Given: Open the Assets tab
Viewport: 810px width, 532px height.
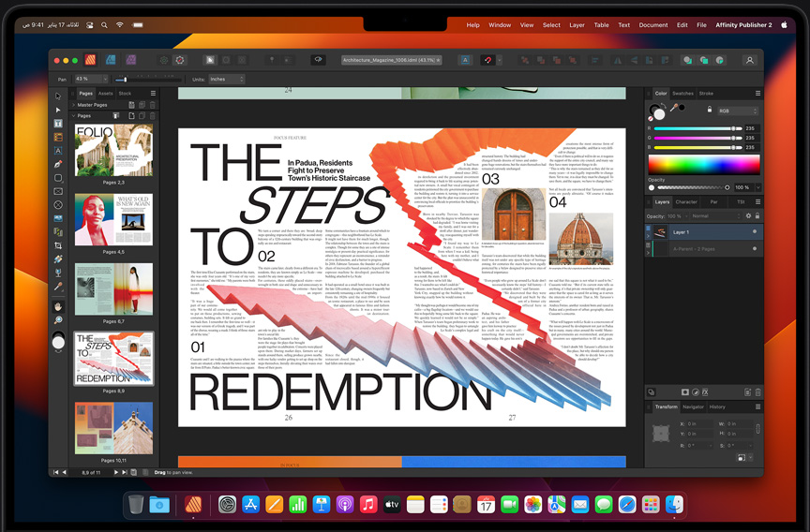Looking at the screenshot, I should pyautogui.click(x=106, y=94).
